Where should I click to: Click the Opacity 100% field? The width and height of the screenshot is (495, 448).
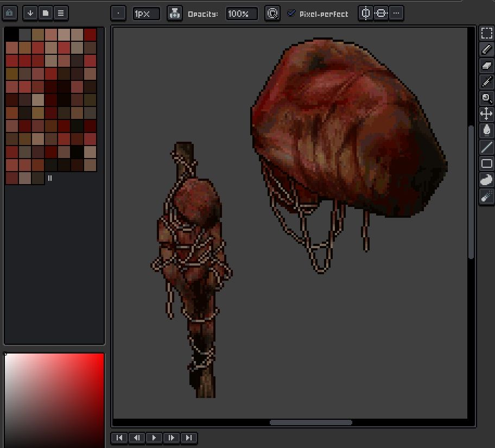[x=242, y=14]
